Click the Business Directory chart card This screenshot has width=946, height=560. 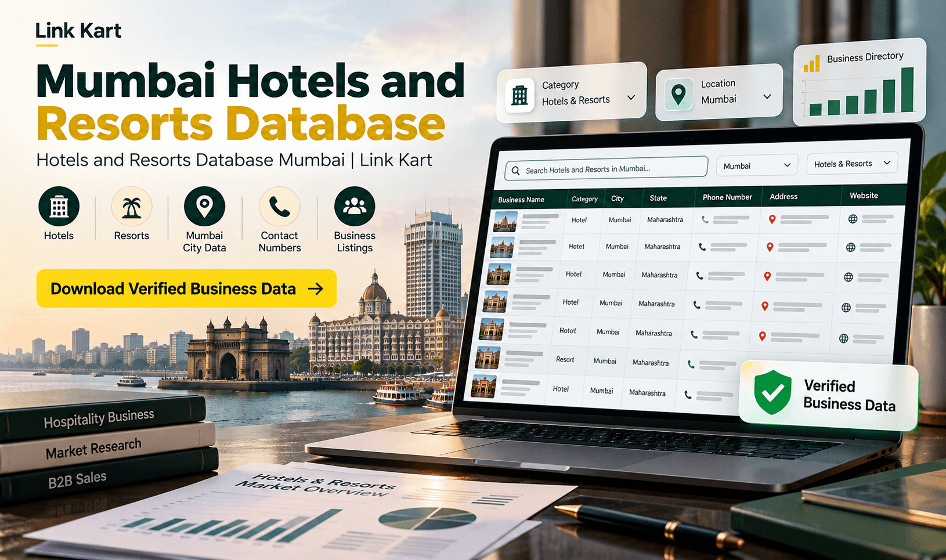click(x=860, y=82)
